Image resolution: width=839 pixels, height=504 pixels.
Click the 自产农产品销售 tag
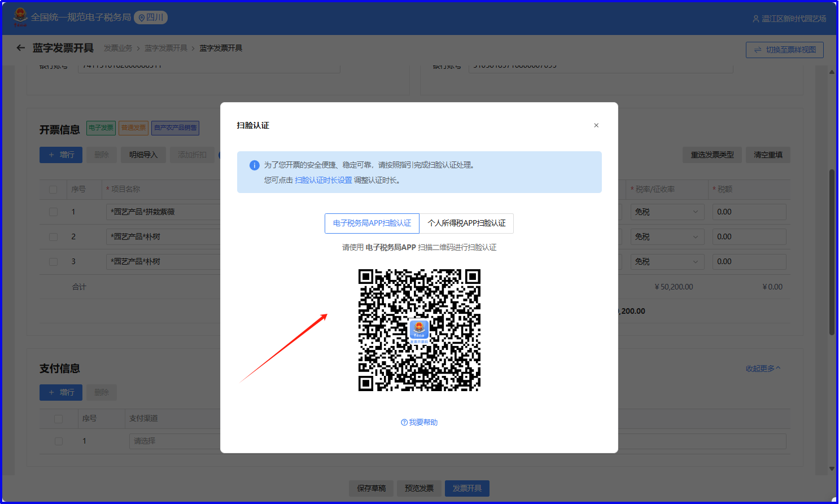click(176, 128)
